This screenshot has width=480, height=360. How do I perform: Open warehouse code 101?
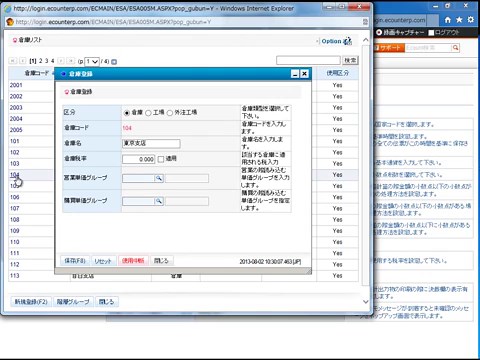tap(15, 141)
